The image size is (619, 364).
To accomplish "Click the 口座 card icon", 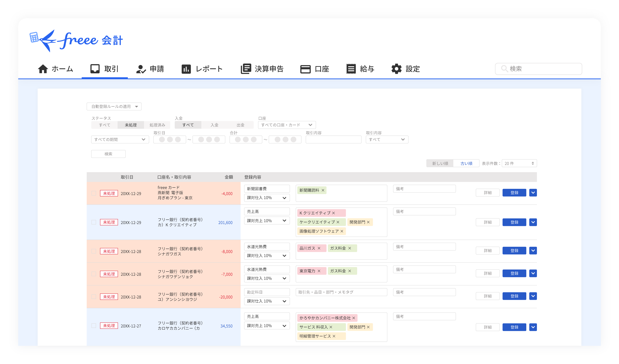I will (x=305, y=69).
